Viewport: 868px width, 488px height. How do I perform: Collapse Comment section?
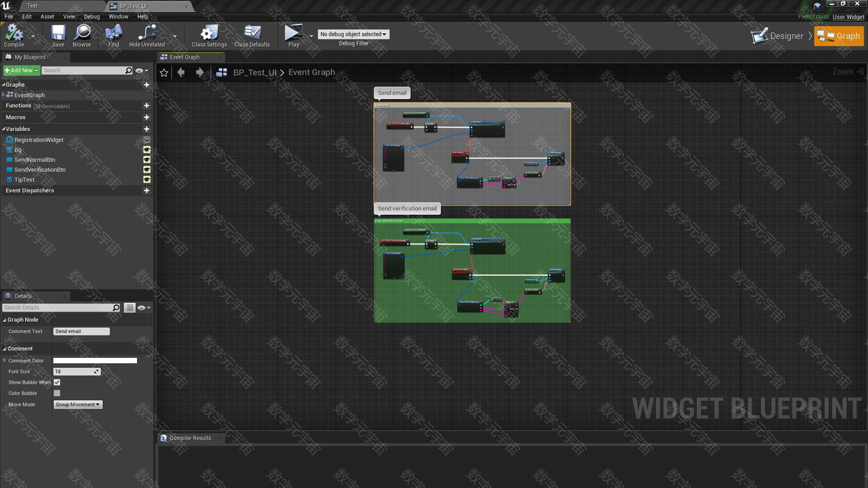pos(4,349)
